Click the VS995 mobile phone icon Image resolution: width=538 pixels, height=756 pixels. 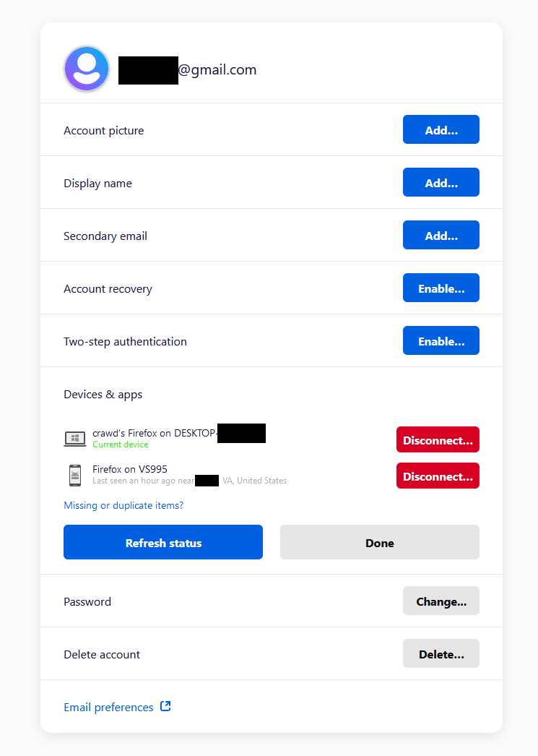point(74,476)
